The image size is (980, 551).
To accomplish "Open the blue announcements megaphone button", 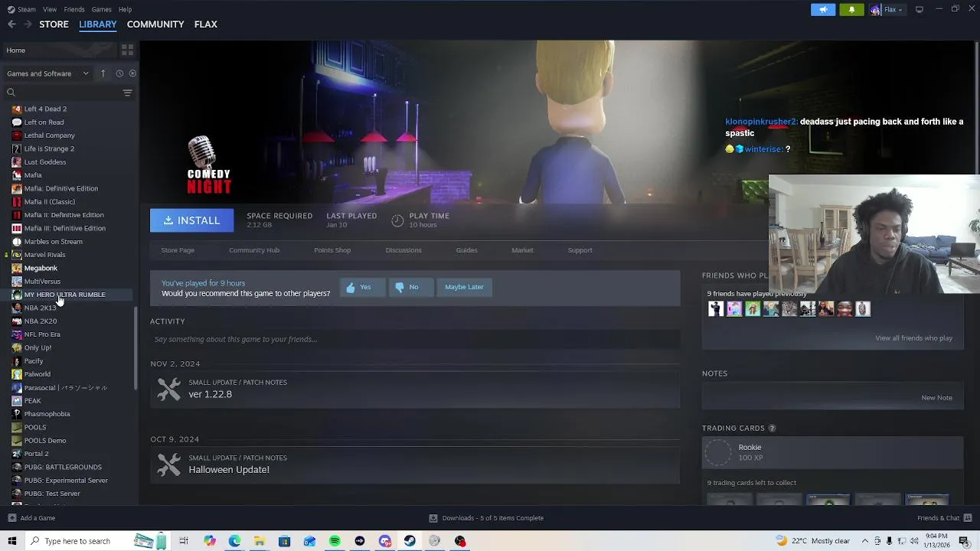I will [x=823, y=9].
